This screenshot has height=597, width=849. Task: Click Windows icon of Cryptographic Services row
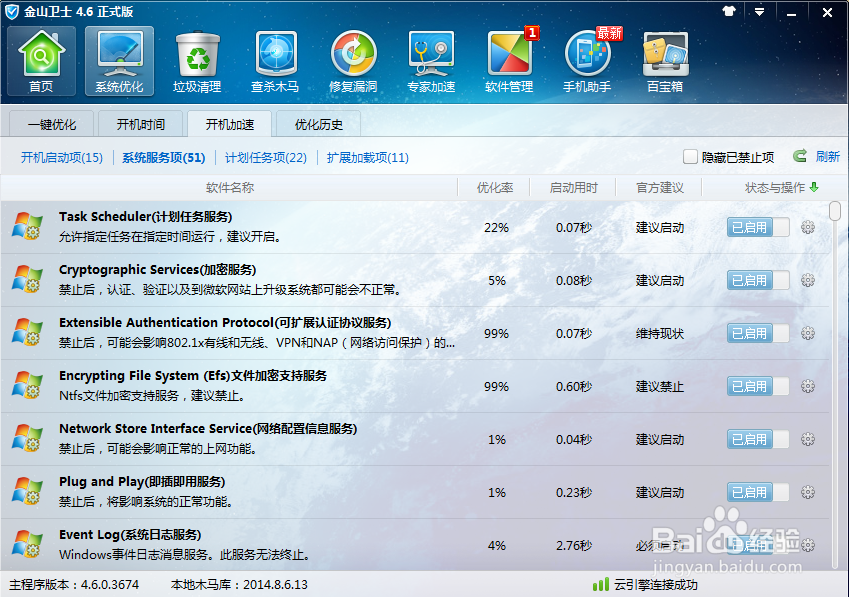pos(27,279)
